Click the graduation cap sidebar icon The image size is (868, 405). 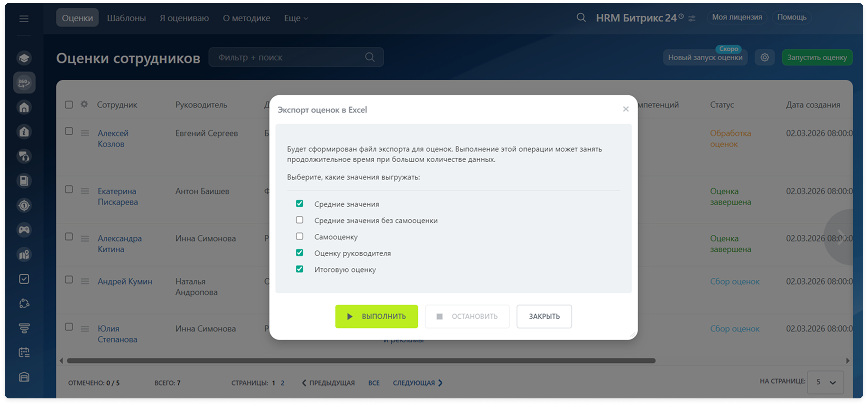24,58
